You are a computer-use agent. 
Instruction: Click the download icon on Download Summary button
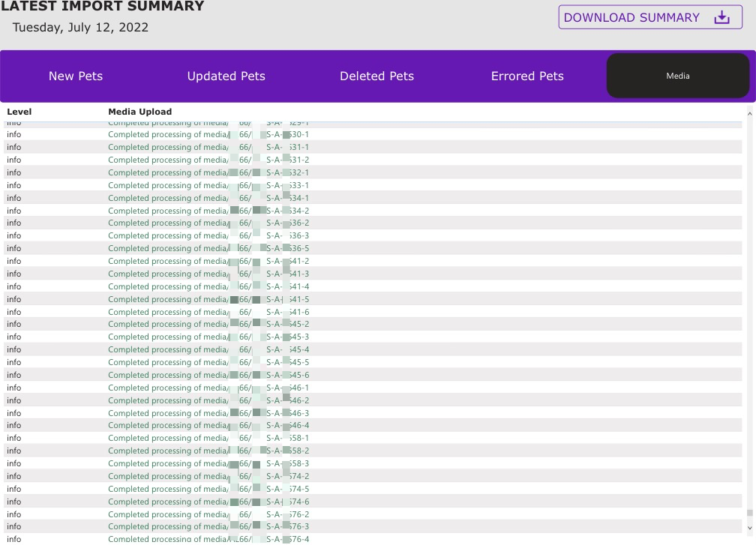721,16
